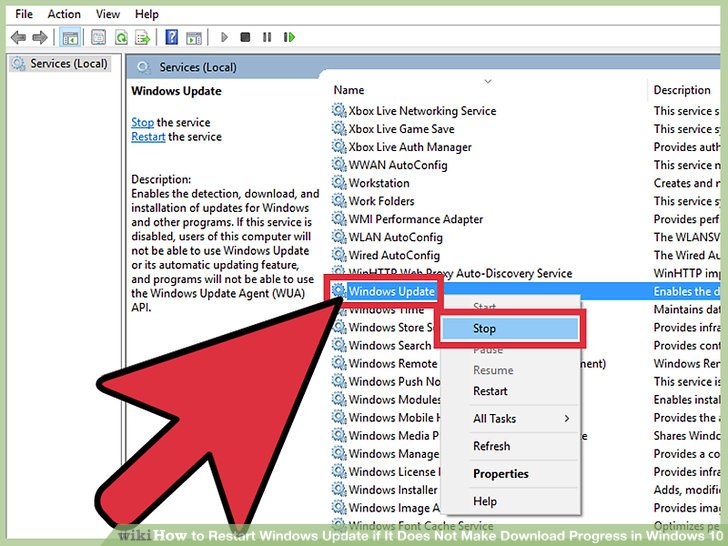Screen dimensions: 728x546
Task: Click Start Service play icon
Action: (x=224, y=37)
